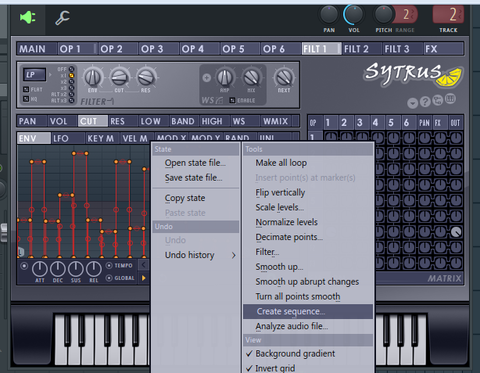The image size is (480, 373).
Task: Click the Sytrus modulation routing icon
Action: click(437, 100)
